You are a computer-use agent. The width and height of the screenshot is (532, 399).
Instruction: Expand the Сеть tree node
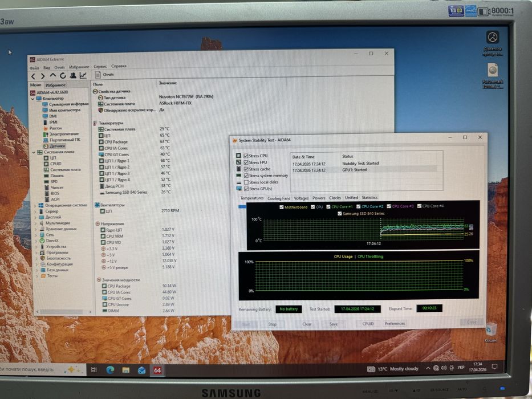(x=36, y=235)
